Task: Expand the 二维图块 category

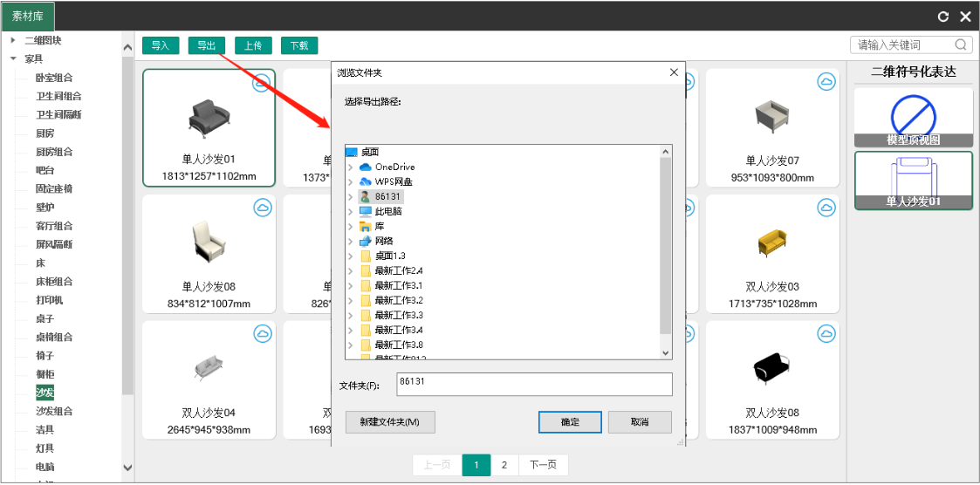Action: click(12, 41)
